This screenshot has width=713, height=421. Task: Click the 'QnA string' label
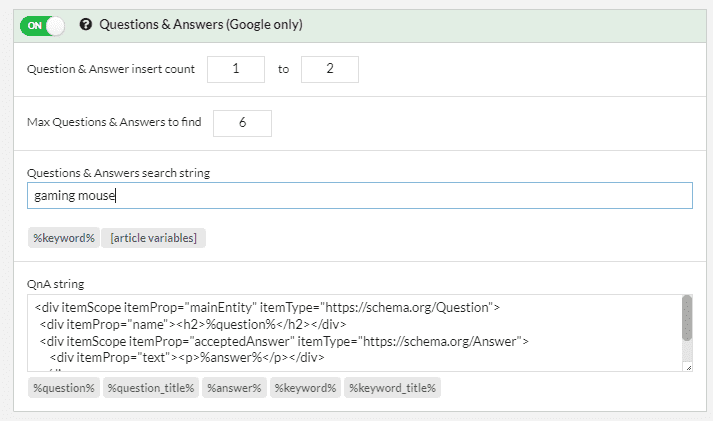[x=55, y=284]
